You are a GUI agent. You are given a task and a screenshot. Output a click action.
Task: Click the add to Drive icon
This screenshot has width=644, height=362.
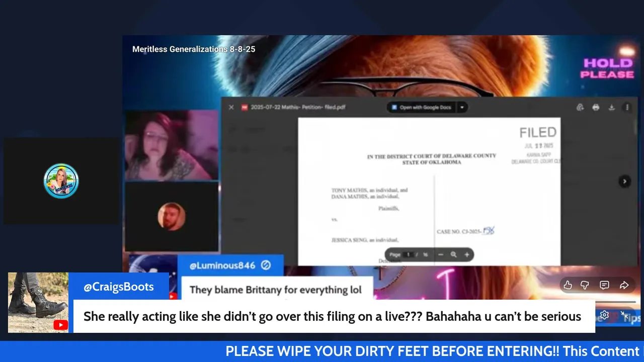(x=580, y=107)
